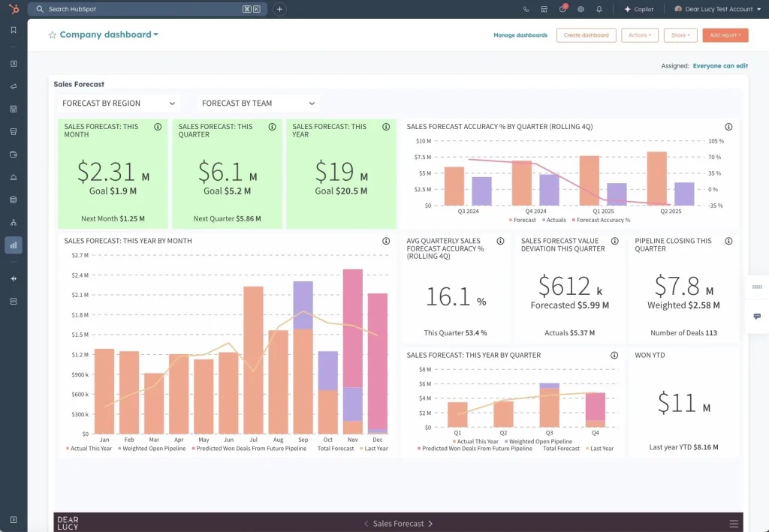Click the Copilot sparkle icon in top bar

[628, 9]
